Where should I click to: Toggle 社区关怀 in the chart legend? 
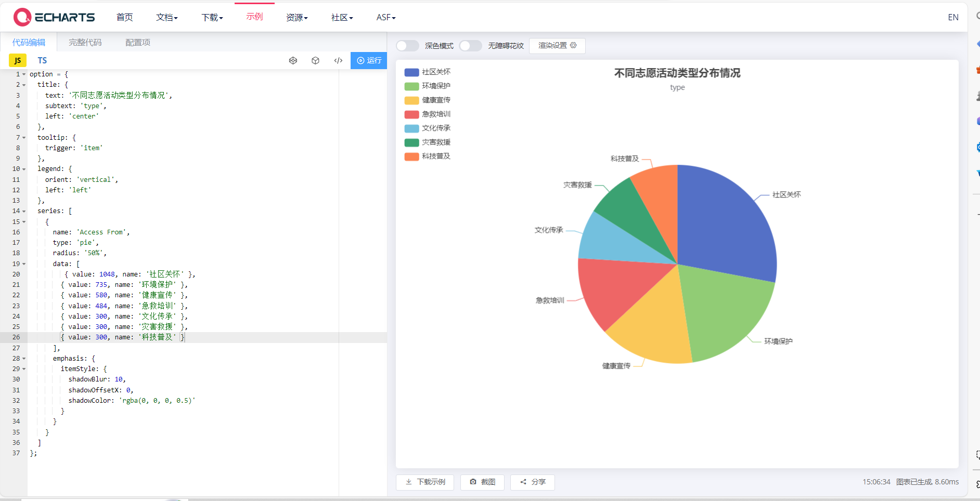click(x=429, y=72)
